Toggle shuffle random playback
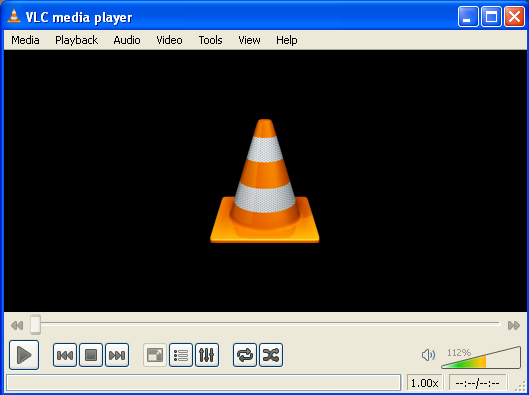 coord(271,355)
